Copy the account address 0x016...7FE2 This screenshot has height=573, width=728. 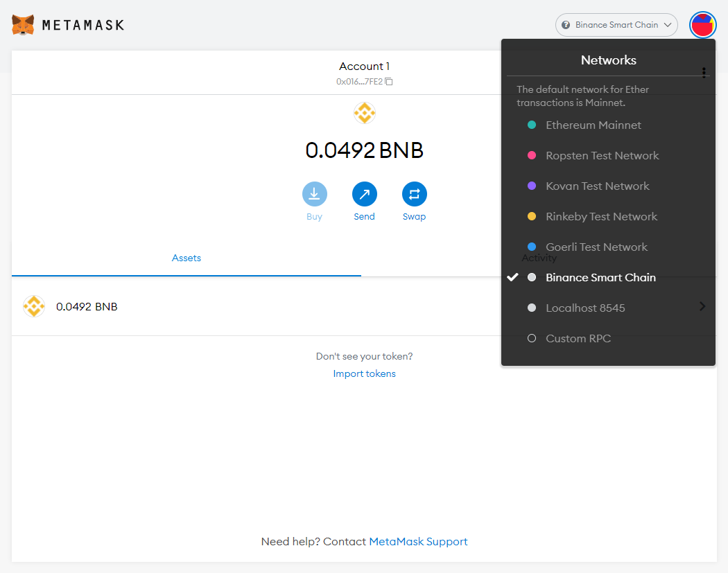(x=364, y=82)
